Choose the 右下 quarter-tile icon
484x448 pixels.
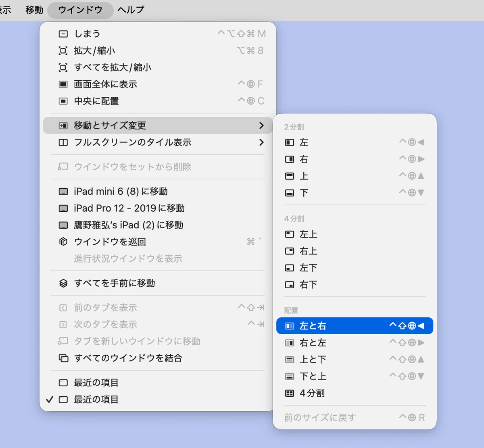(x=290, y=285)
